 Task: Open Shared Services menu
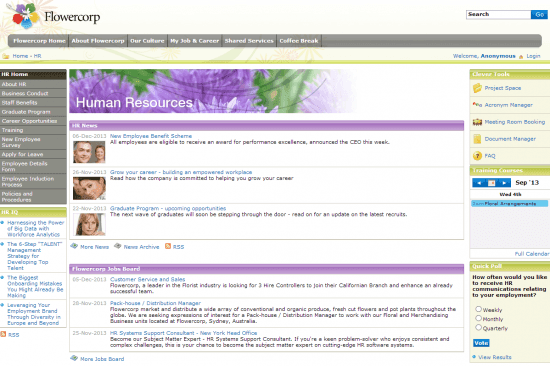point(249,41)
